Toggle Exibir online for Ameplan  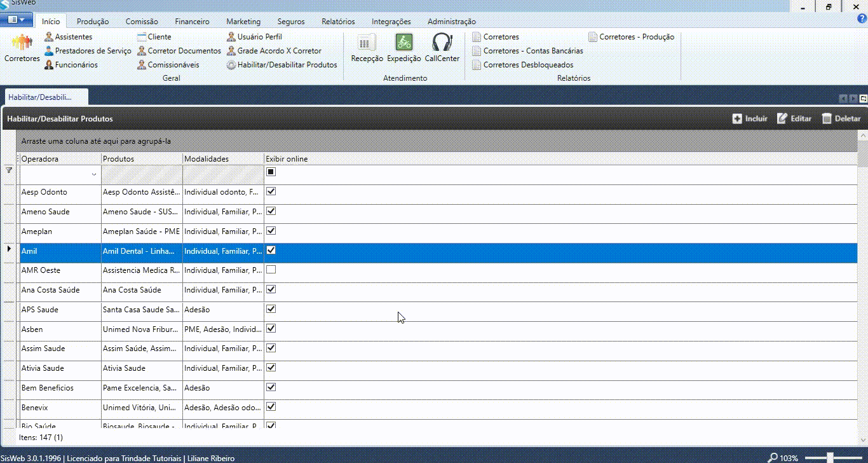point(271,231)
